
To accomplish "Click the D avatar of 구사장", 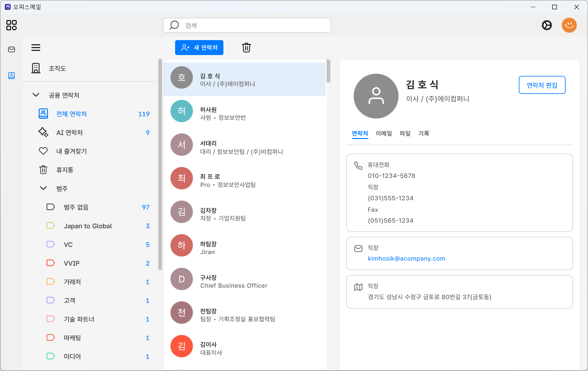I will [x=182, y=279].
